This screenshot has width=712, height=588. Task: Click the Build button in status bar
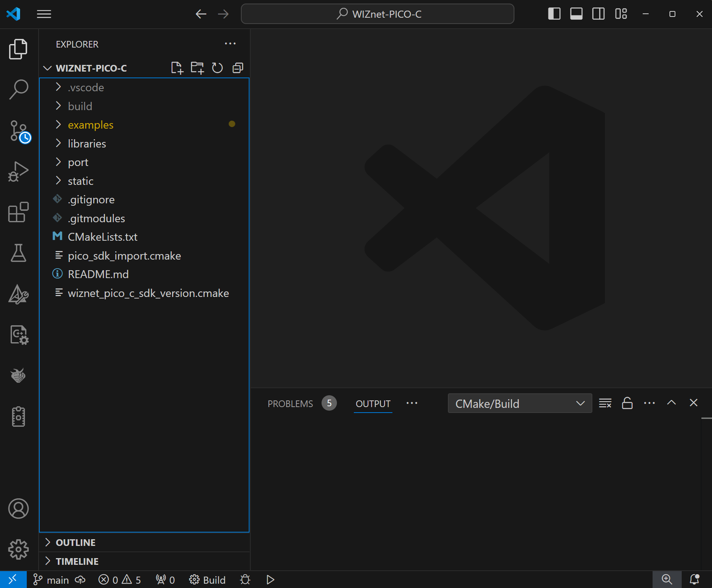point(207,580)
